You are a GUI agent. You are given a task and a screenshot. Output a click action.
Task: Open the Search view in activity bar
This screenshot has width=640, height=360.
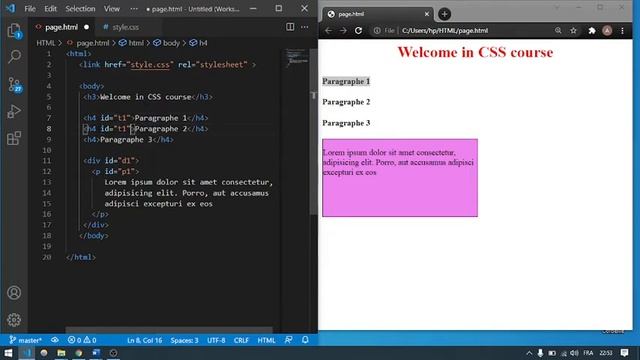click(x=14, y=57)
